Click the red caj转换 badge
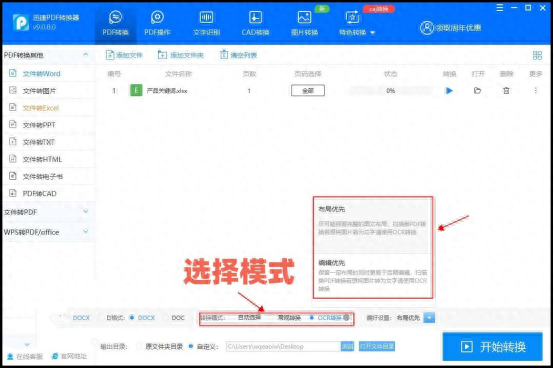Image resolution: width=554 pixels, height=368 pixels. click(378, 9)
